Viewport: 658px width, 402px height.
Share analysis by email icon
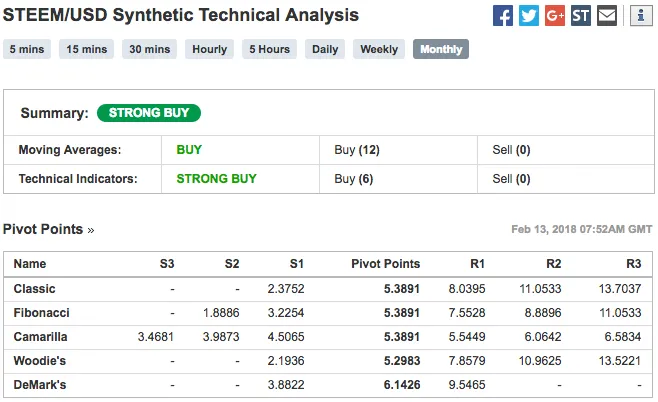coord(607,16)
